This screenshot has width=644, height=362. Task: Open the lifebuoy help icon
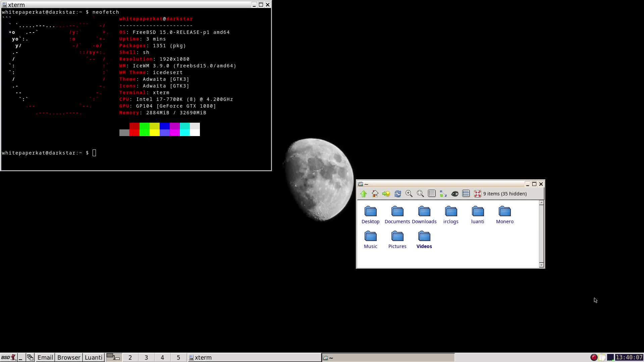pos(478,194)
